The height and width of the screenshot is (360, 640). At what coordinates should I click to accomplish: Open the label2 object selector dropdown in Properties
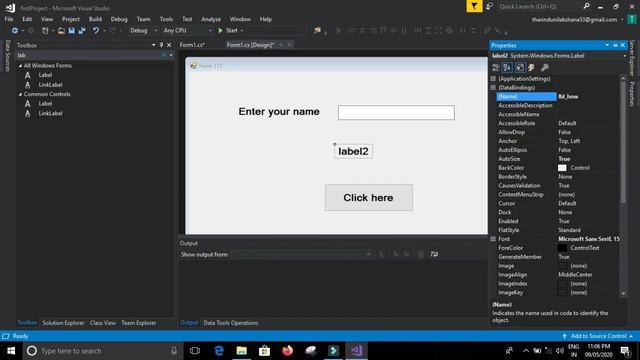624,56
